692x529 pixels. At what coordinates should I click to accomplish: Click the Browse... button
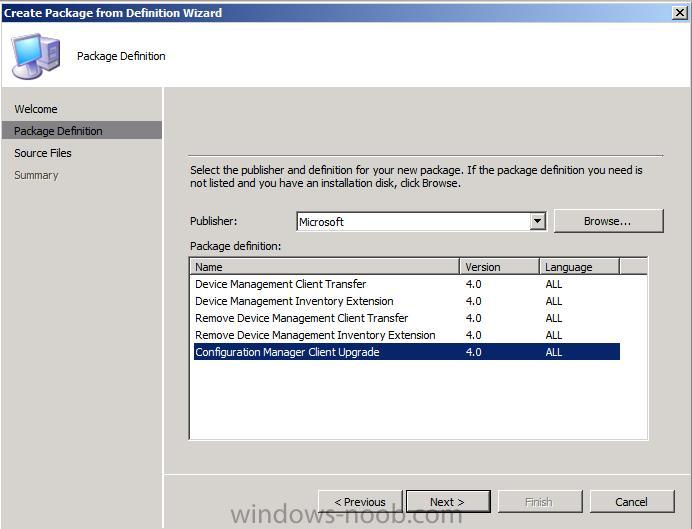tap(608, 221)
